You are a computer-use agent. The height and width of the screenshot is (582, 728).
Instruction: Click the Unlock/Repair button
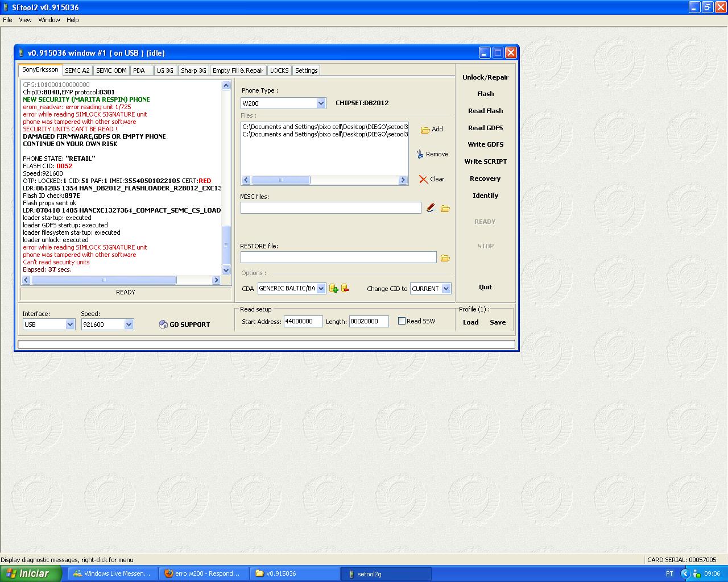tap(485, 77)
